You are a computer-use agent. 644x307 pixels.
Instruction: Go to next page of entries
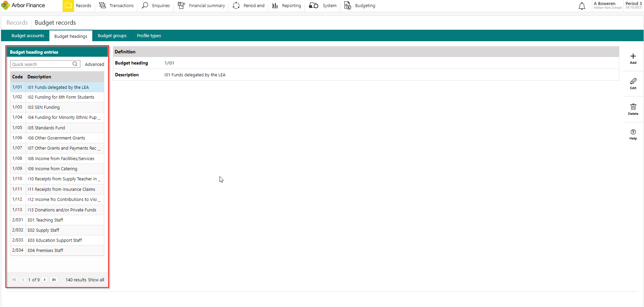tap(45, 280)
